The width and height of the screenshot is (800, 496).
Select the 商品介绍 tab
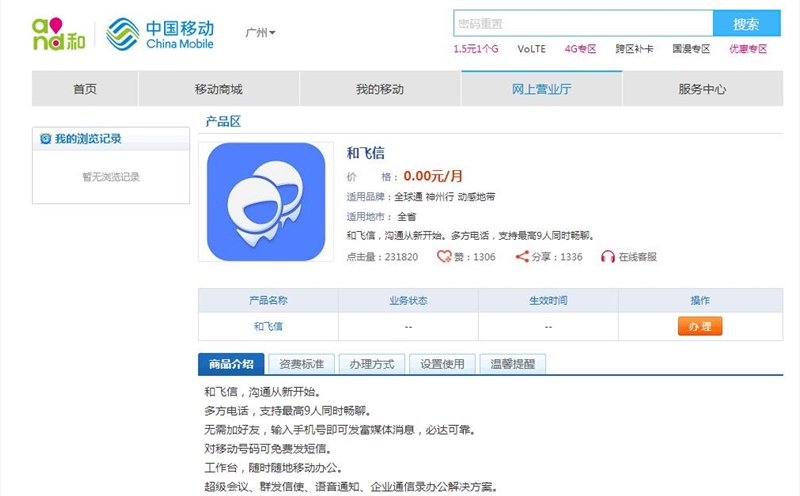(231, 364)
